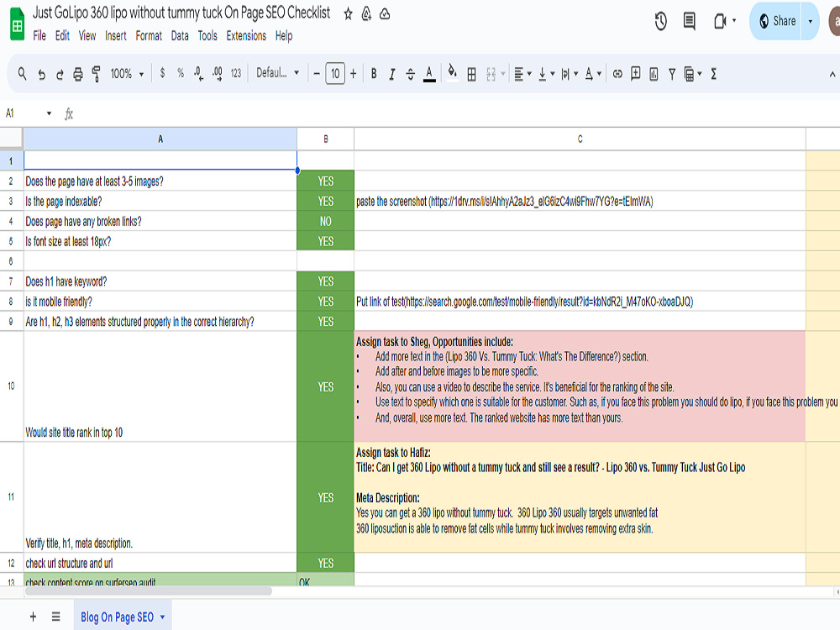Star the document title
The image size is (840, 630).
[349, 14]
